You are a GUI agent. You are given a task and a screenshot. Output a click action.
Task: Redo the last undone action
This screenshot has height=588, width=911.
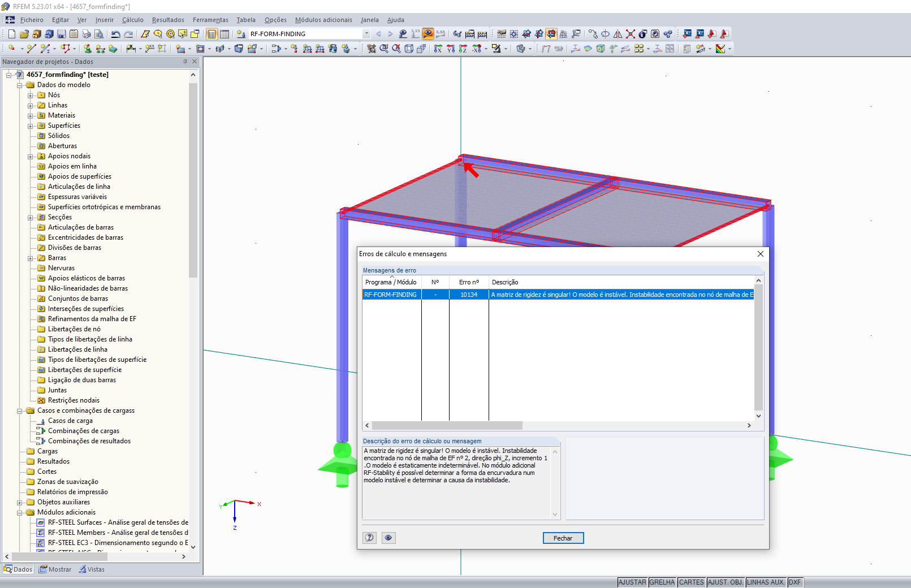128,34
